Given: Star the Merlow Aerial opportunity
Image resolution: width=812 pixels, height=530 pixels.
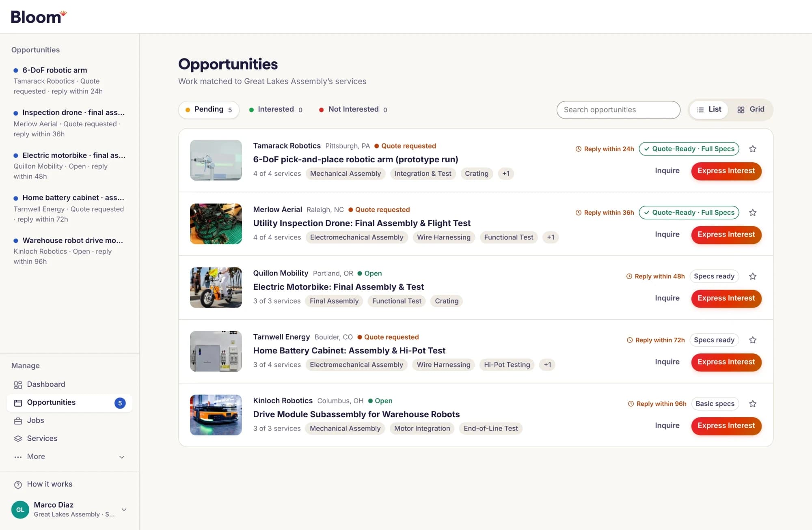Looking at the screenshot, I should tap(753, 213).
